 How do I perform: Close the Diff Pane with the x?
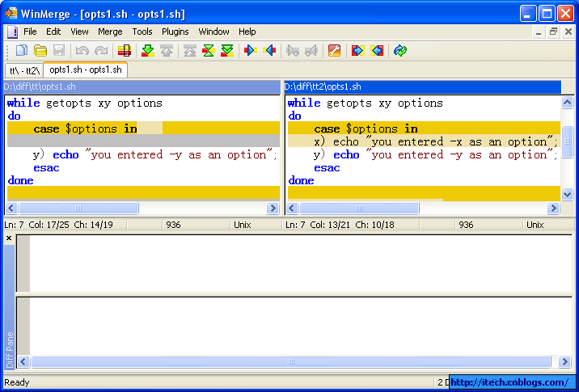click(9, 238)
